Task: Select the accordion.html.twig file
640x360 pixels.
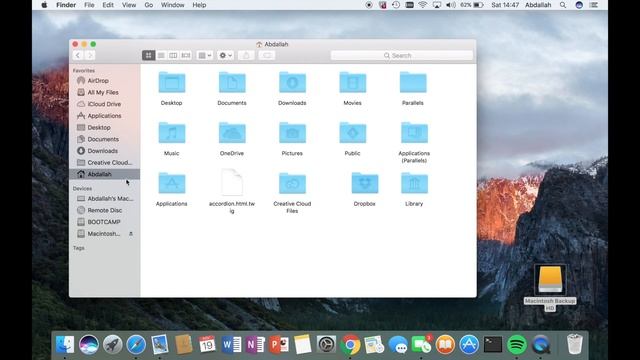Action: [x=232, y=182]
